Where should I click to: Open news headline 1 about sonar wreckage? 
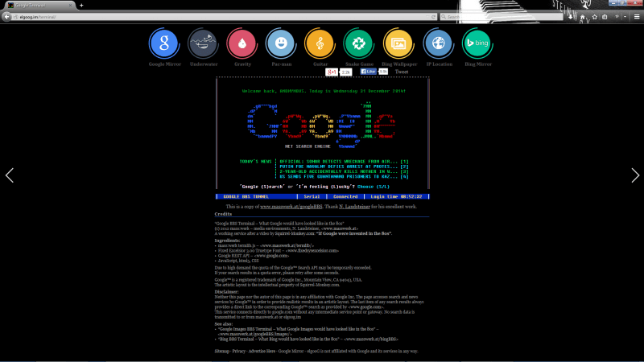pos(344,162)
